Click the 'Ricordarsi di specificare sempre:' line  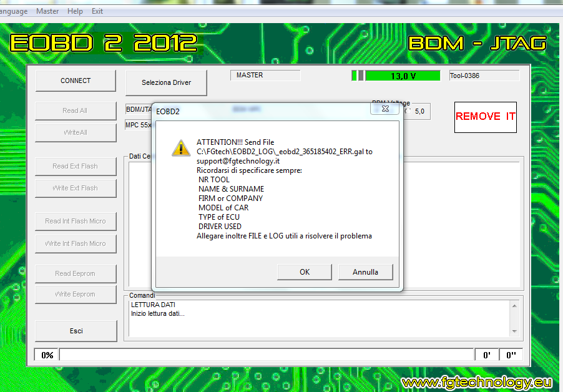[249, 170]
